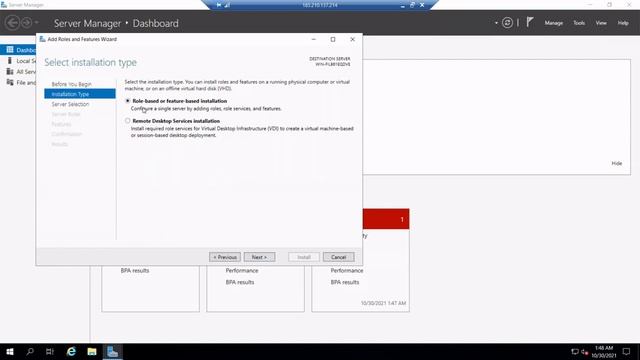Image resolution: width=640 pixels, height=360 pixels.
Task: Hide the welcome tile in Dashboard
Action: pos(616,163)
